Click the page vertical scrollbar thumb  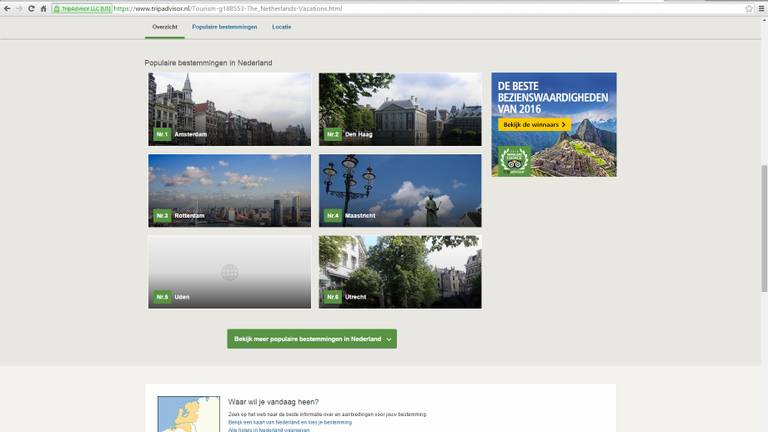[764, 229]
